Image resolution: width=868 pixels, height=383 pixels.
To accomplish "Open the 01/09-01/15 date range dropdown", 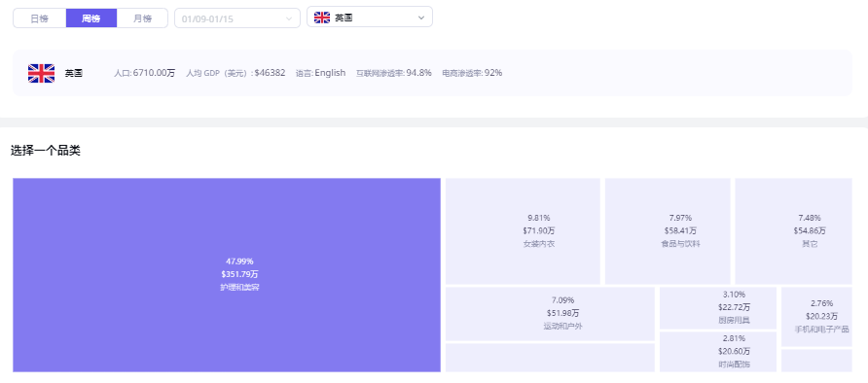I will coord(236,18).
